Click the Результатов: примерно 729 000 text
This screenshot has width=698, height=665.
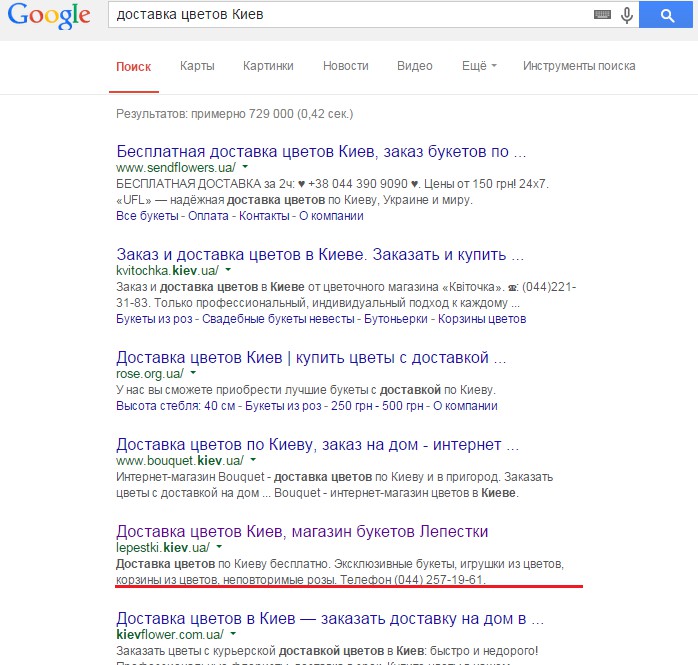coord(235,114)
